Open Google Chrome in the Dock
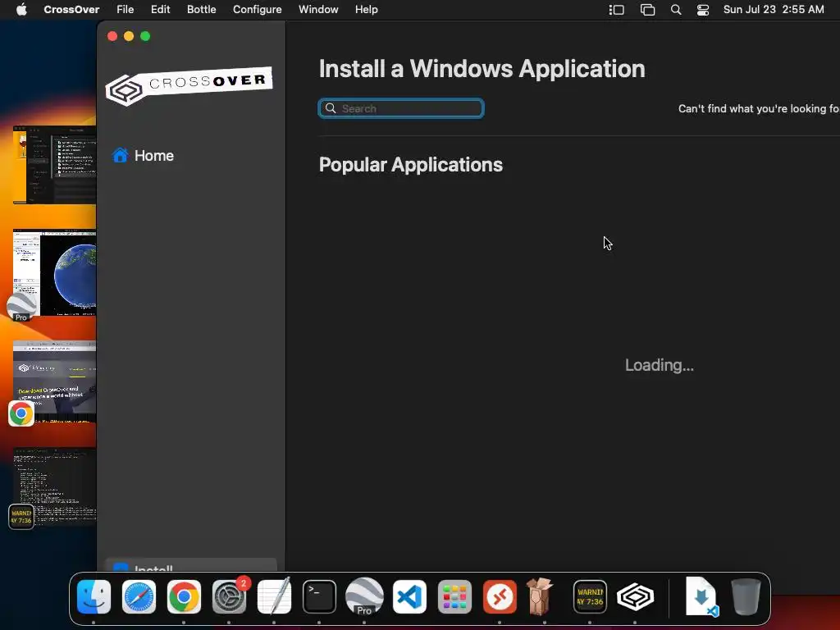The height and width of the screenshot is (630, 840). pyautogui.click(x=184, y=597)
